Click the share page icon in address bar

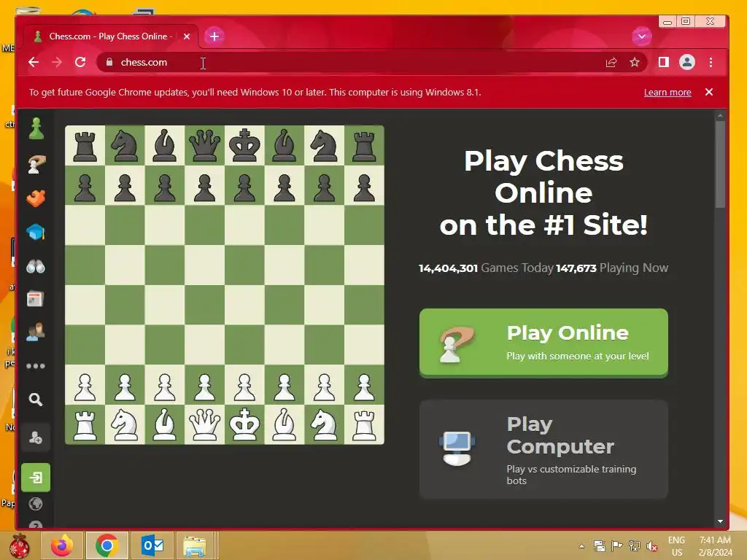click(x=611, y=63)
